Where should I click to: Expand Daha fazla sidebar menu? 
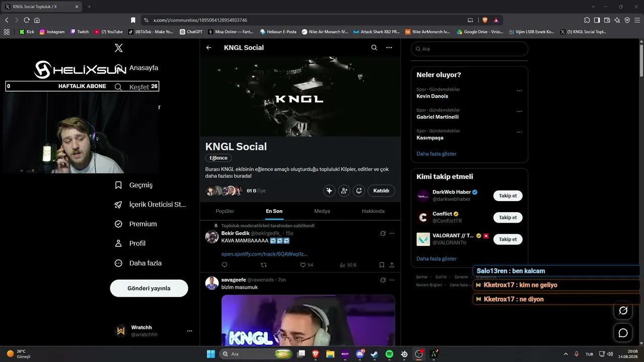(x=138, y=263)
